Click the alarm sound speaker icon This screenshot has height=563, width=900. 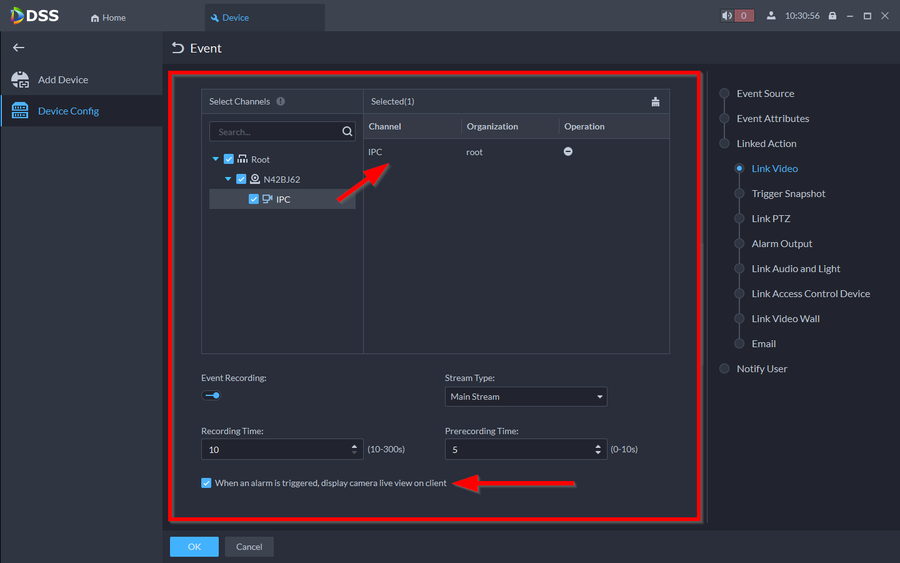(727, 16)
